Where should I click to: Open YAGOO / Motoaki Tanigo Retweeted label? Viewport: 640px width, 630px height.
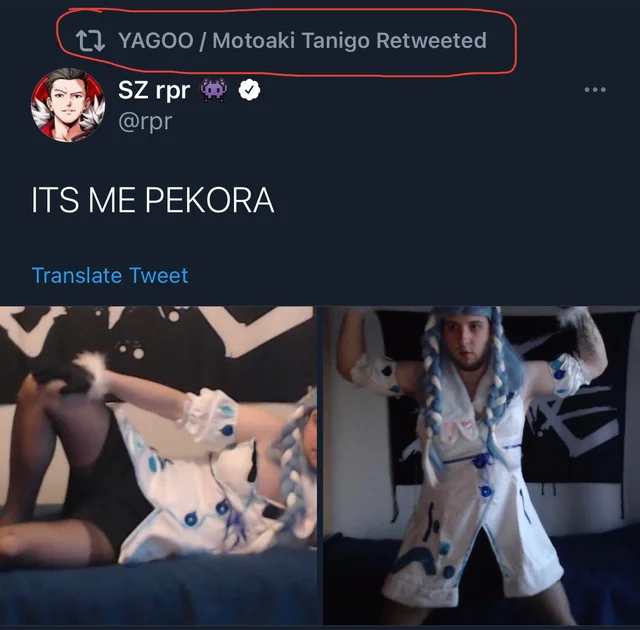pyautogui.click(x=302, y=41)
